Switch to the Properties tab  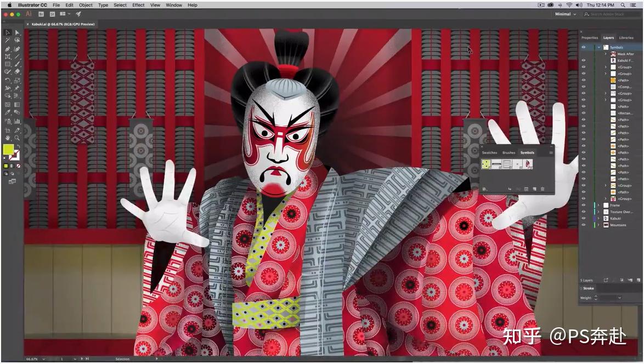pyautogui.click(x=589, y=37)
